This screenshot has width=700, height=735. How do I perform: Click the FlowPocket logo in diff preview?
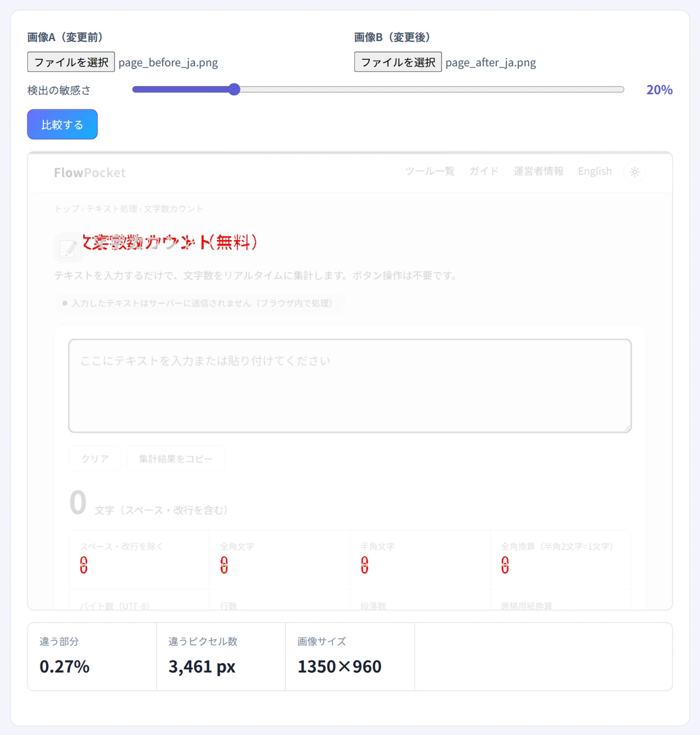[x=90, y=173]
